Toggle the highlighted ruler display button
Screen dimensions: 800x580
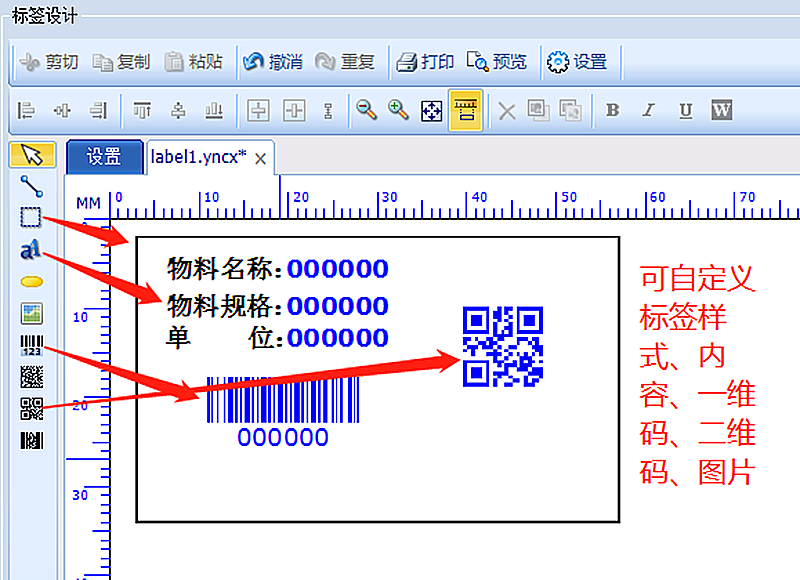[465, 110]
